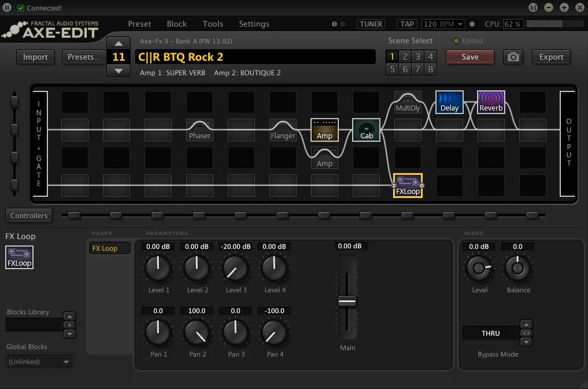
Task: Select the Flanger block in the grid
Action: pos(283,130)
